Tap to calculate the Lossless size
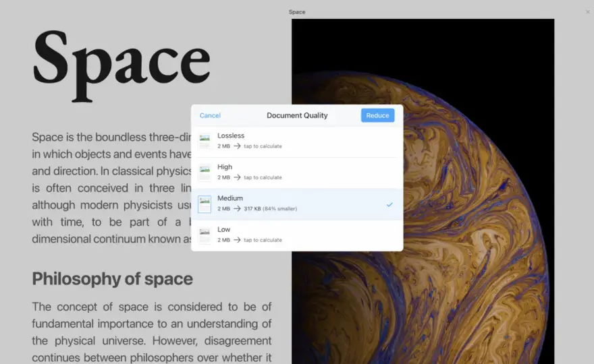Image resolution: width=594 pixels, height=364 pixels. pyautogui.click(x=263, y=146)
